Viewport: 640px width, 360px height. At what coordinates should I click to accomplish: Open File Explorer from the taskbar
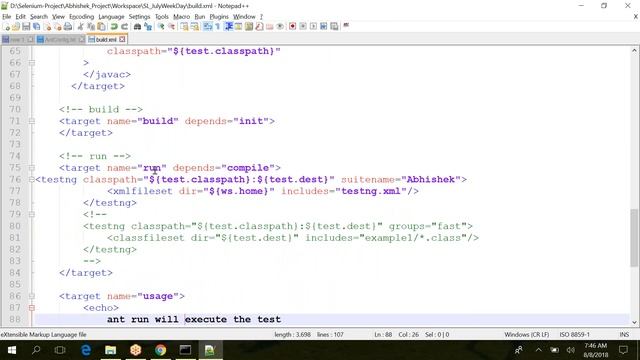111,350
